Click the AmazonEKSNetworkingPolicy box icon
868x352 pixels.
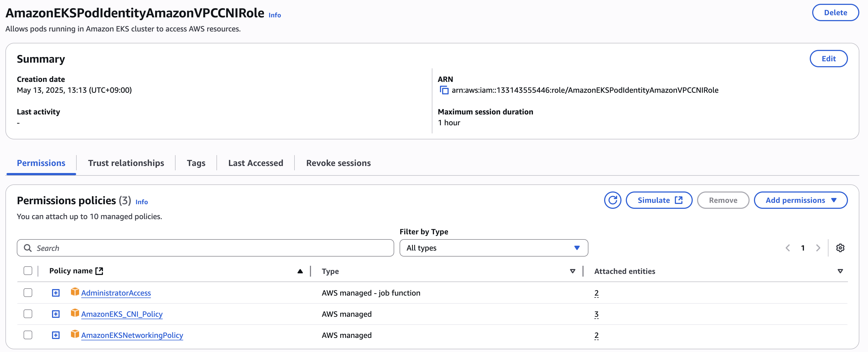tap(75, 334)
